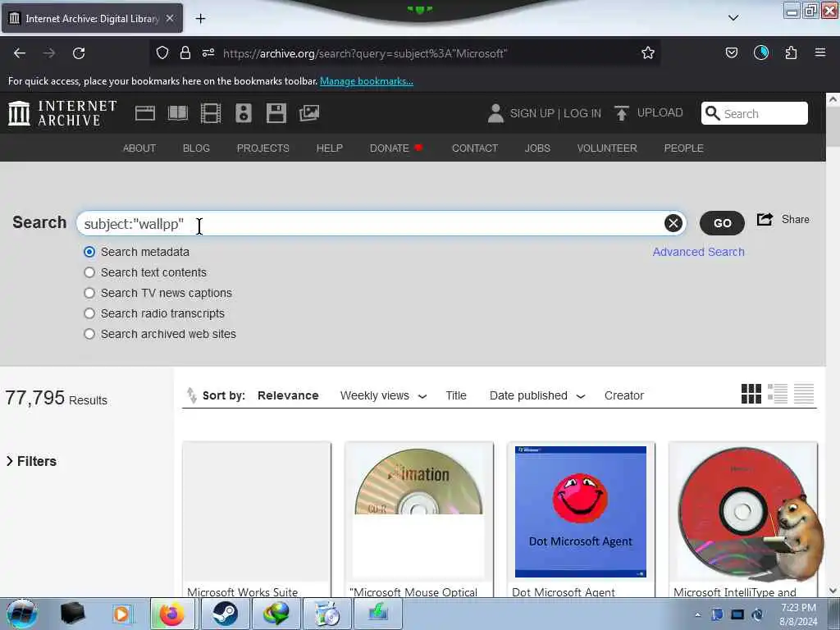The height and width of the screenshot is (630, 840).
Task: Sort results by Relevance
Action: click(x=288, y=395)
